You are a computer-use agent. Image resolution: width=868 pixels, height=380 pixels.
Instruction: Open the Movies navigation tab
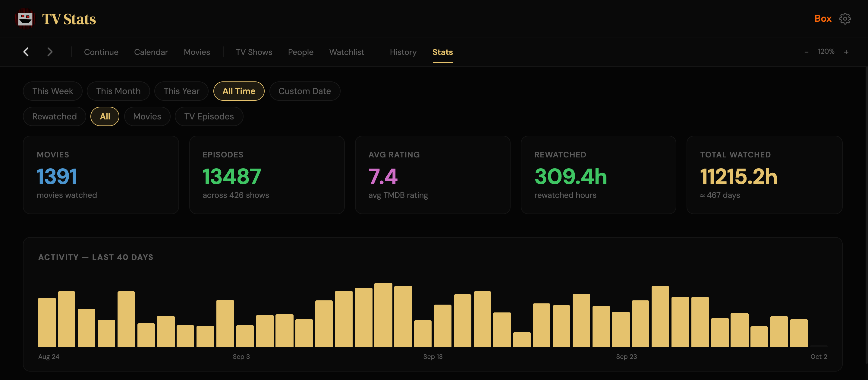(x=197, y=52)
